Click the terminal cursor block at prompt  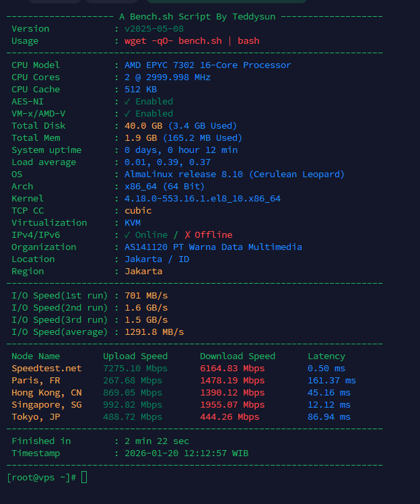pos(83,478)
